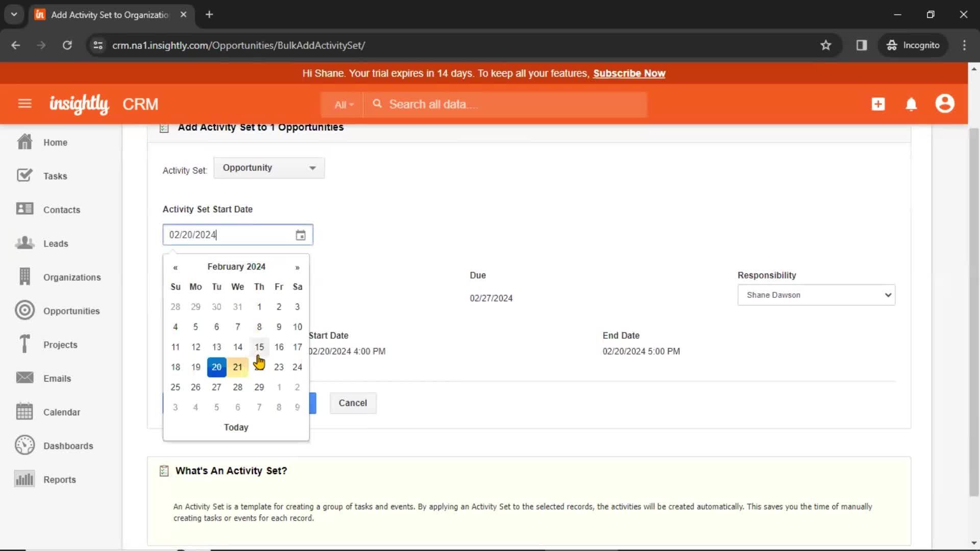This screenshot has height=551, width=980.
Task: Click the Cancel button
Action: [x=353, y=403]
